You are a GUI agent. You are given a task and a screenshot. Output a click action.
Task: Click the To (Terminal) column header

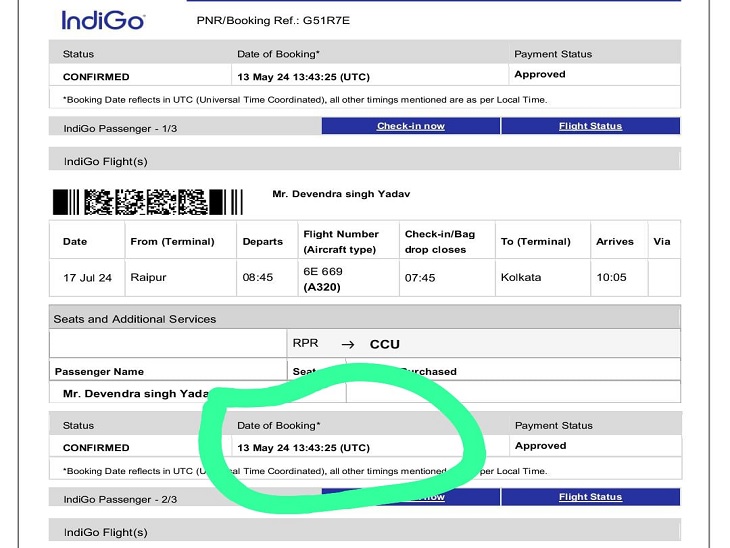click(535, 242)
